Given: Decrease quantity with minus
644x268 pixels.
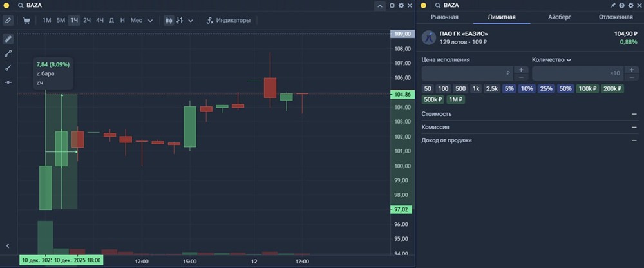Looking at the screenshot, I should point(632,77).
